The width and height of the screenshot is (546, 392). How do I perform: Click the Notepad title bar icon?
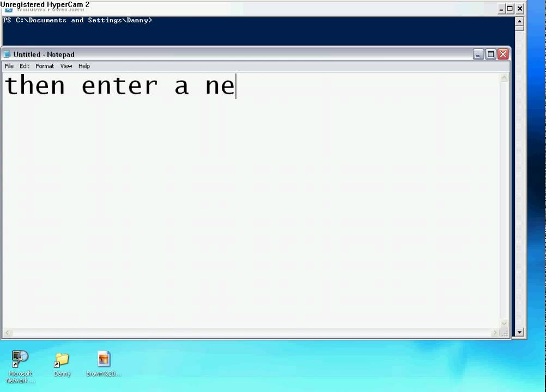(x=7, y=54)
